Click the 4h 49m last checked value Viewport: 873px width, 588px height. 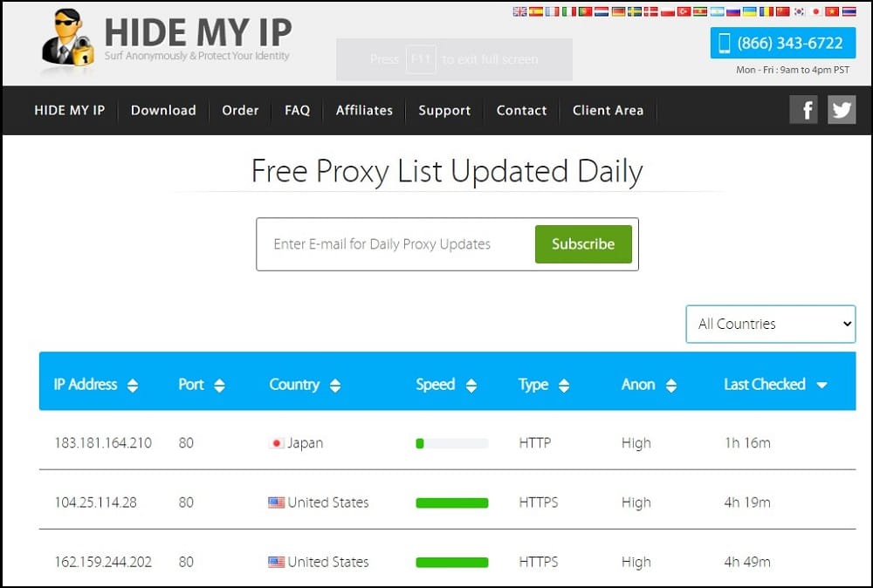coord(747,562)
